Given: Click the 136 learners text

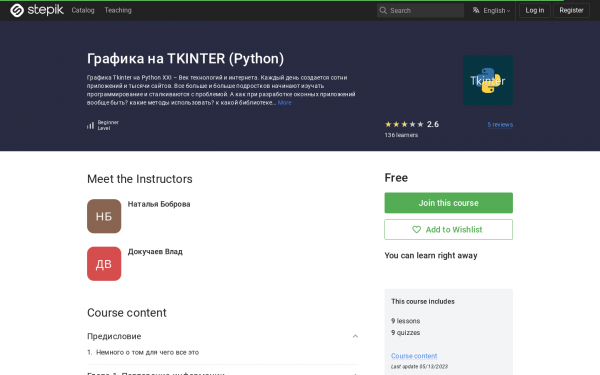Looking at the screenshot, I should (401, 135).
